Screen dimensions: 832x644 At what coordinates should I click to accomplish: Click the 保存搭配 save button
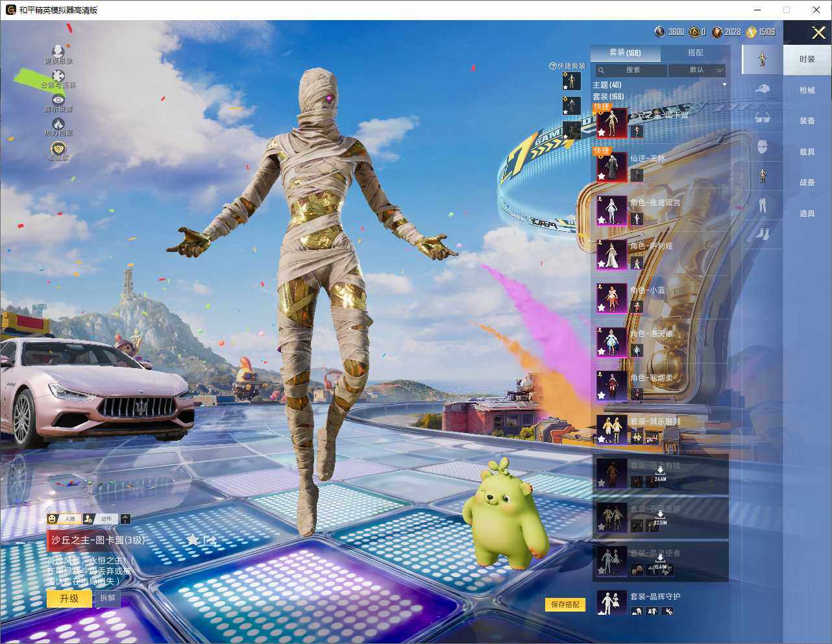(x=565, y=604)
